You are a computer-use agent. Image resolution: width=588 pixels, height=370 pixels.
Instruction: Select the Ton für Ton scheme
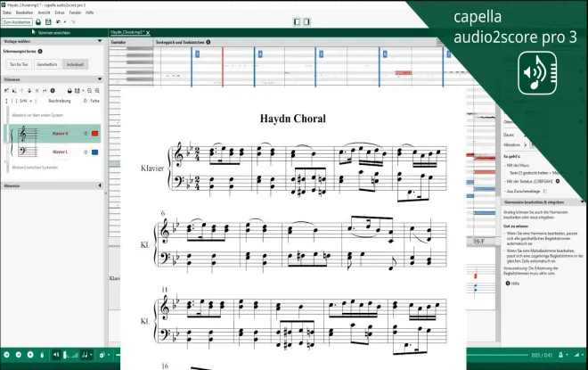click(19, 64)
